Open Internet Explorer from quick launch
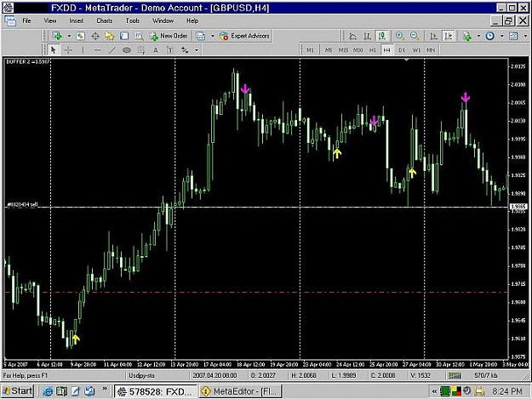This screenshot has height=399, width=532. pyautogui.click(x=48, y=391)
